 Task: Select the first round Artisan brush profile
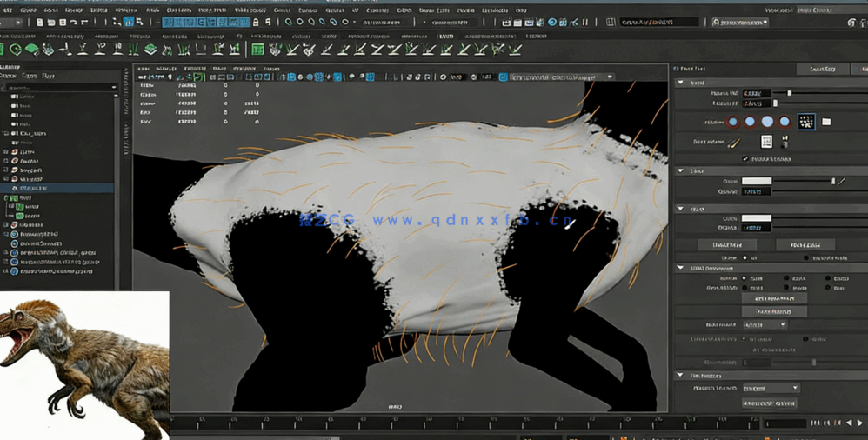[732, 122]
